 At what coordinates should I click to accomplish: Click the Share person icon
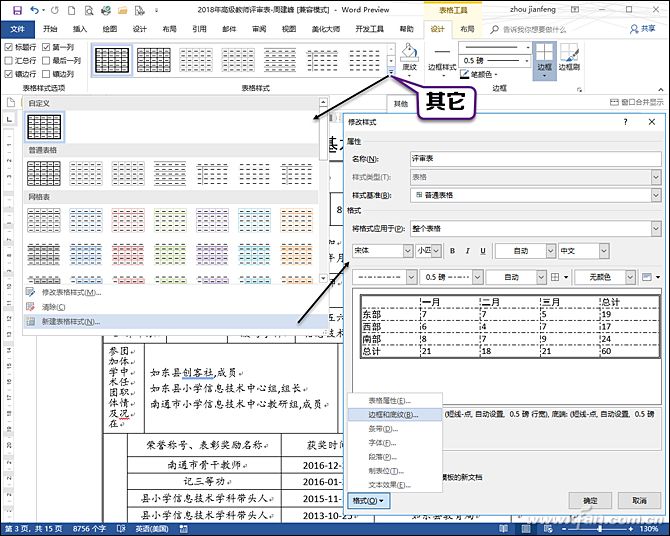pos(635,29)
